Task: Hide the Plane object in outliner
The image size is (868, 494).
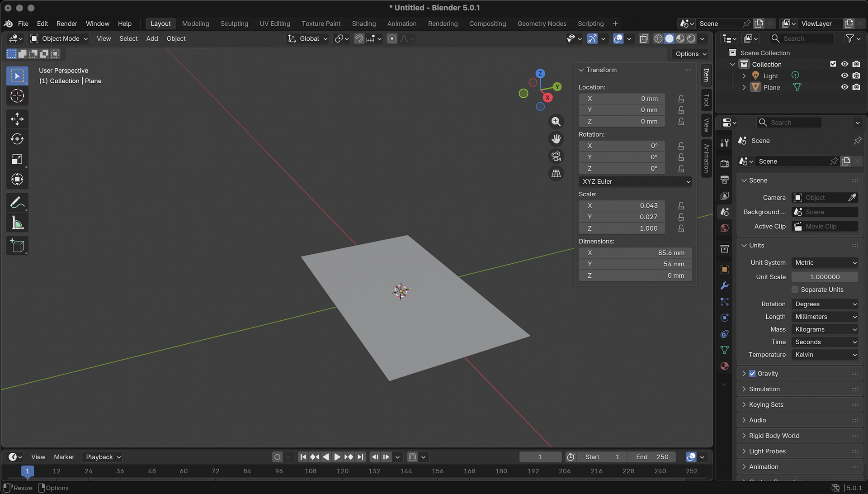Action: pos(844,87)
